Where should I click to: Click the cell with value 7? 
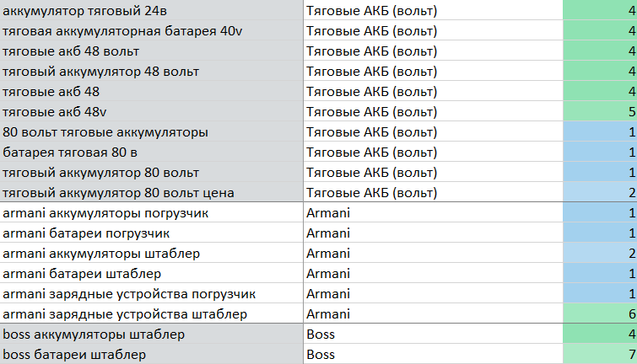(x=600, y=355)
